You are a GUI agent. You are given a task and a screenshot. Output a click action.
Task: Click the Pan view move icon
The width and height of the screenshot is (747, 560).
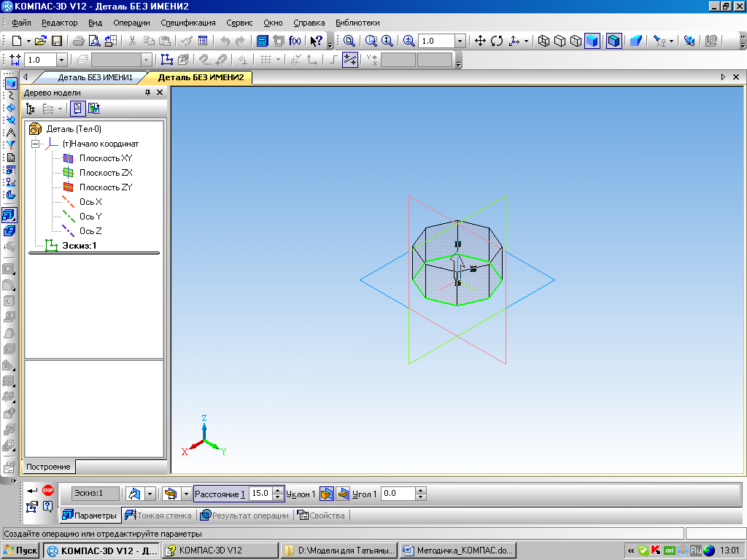pyautogui.click(x=480, y=41)
